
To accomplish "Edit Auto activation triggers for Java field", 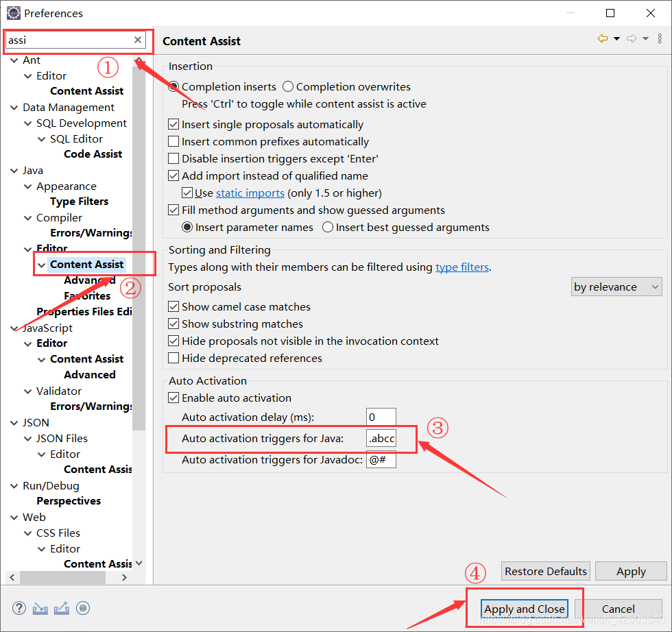I will coord(381,438).
